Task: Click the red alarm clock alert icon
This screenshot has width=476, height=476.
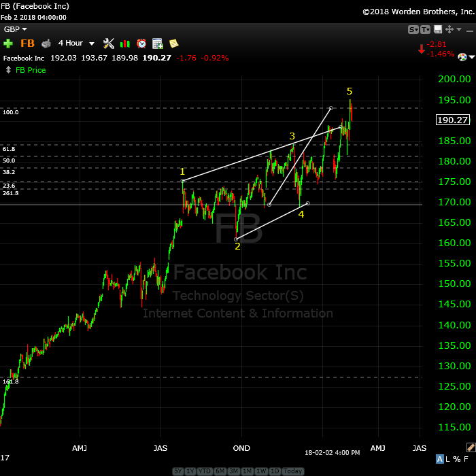Action: pos(141,44)
